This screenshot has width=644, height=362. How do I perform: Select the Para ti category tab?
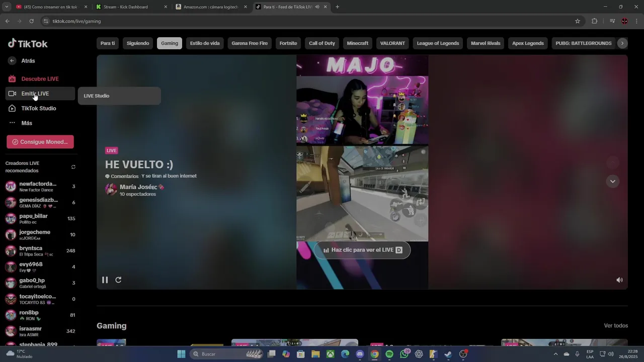click(x=108, y=43)
